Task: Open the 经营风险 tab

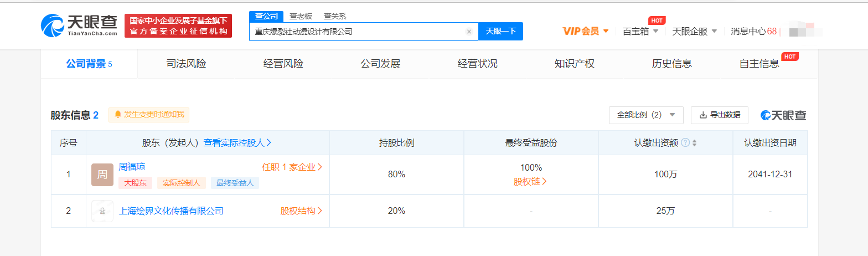Action: (x=283, y=64)
